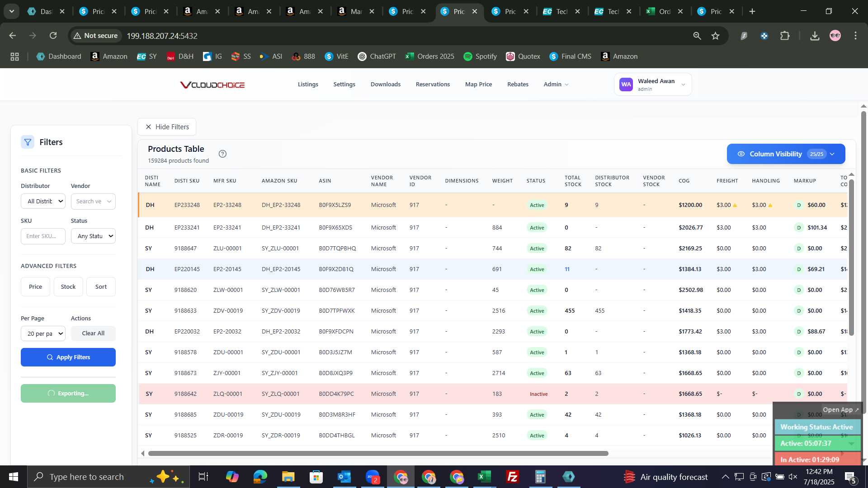Toggle Column Visibility eye button

786,154
